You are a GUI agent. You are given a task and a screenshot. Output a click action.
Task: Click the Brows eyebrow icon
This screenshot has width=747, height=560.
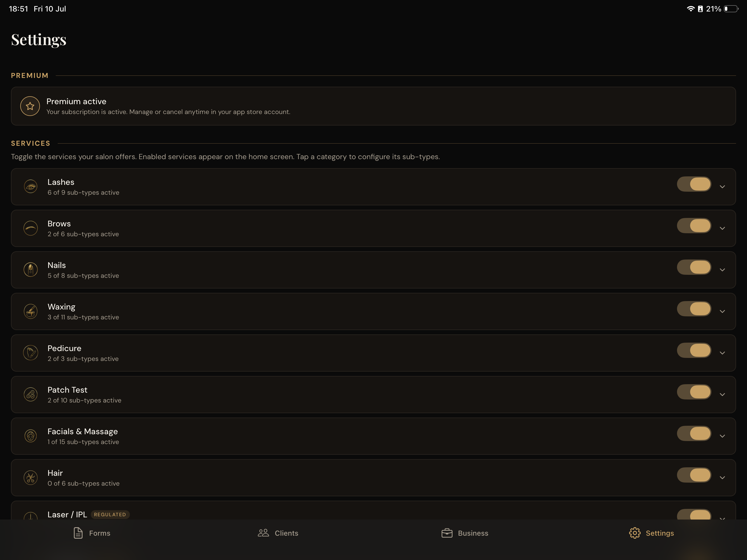pyautogui.click(x=31, y=228)
